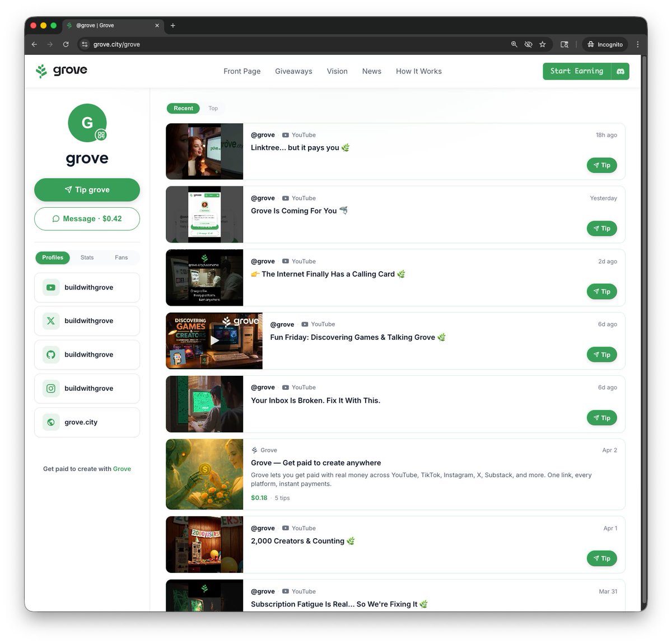Screen dimensions: 672x644
Task: Bookmark this page with the star icon
Action: click(x=543, y=44)
